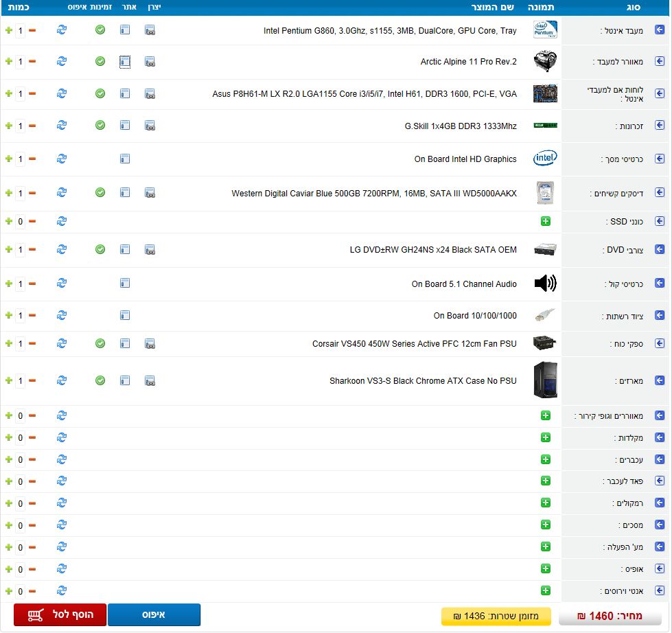Increase quantity for the speakers (רמקולים) row

[x=8, y=503]
